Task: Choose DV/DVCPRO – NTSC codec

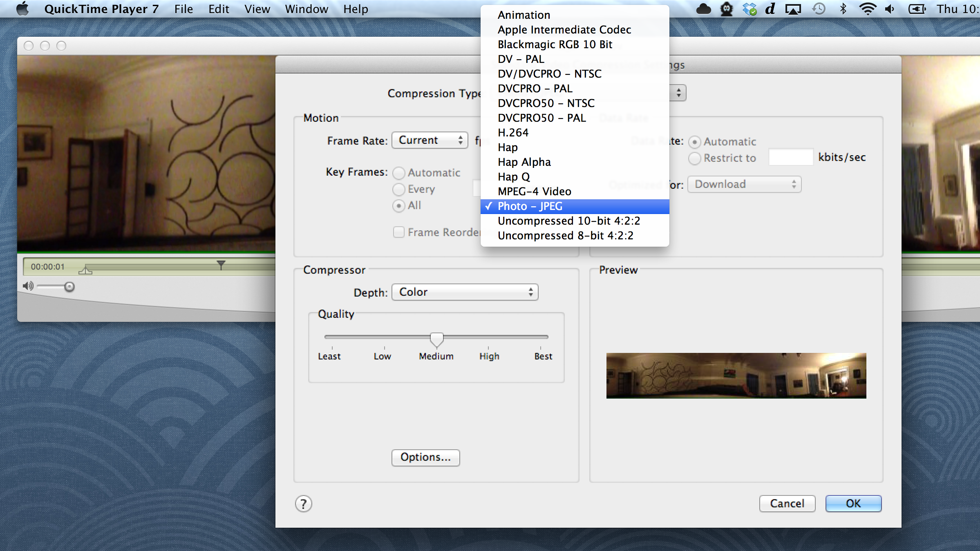Action: pos(575,74)
